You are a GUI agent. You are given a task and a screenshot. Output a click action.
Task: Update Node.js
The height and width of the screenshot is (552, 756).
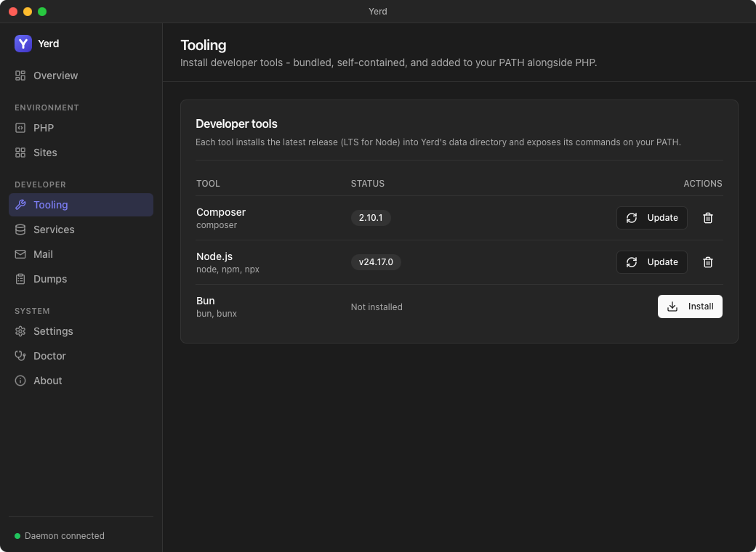(652, 262)
